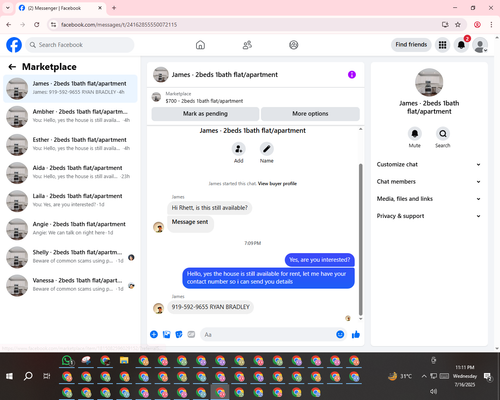500x400 pixels.
Task: Reload the page in Chrome
Action: click(x=37, y=25)
